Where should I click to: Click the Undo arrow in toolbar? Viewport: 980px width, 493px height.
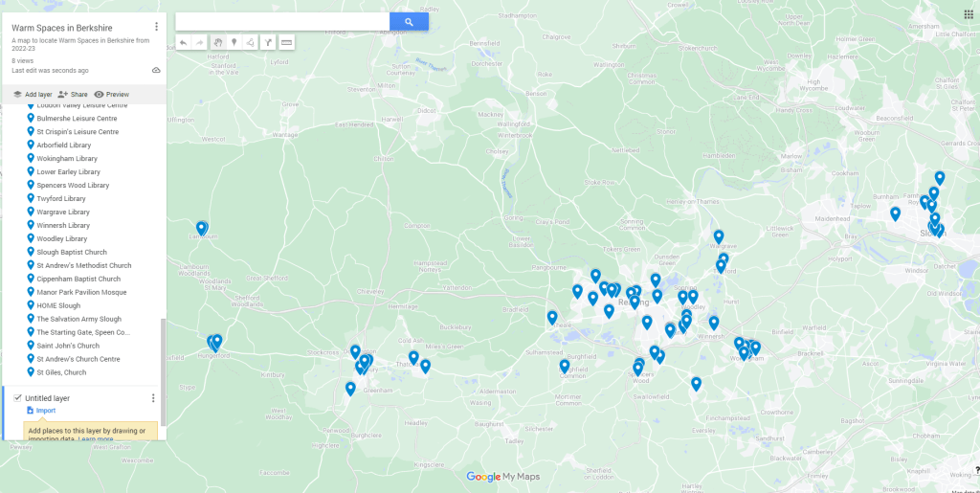click(183, 42)
